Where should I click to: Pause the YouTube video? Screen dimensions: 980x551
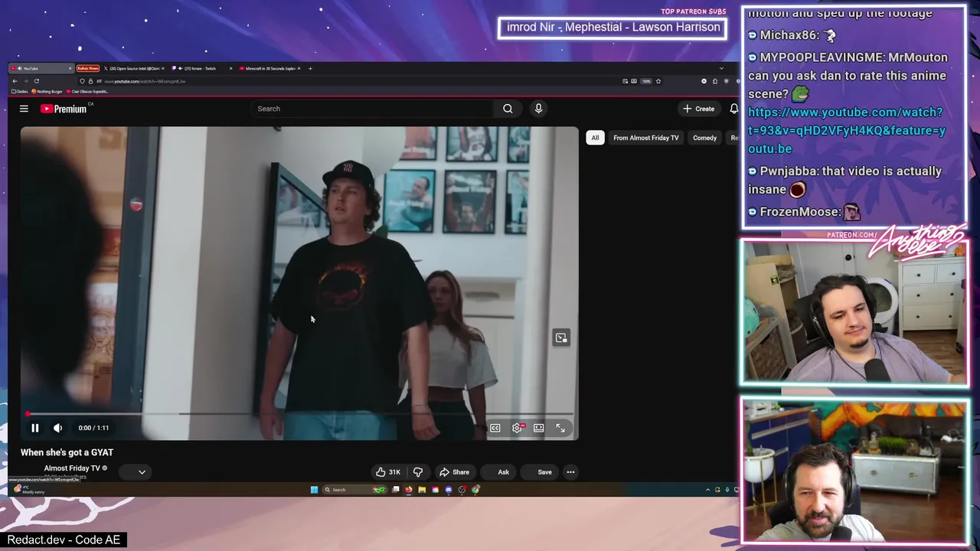pos(34,428)
